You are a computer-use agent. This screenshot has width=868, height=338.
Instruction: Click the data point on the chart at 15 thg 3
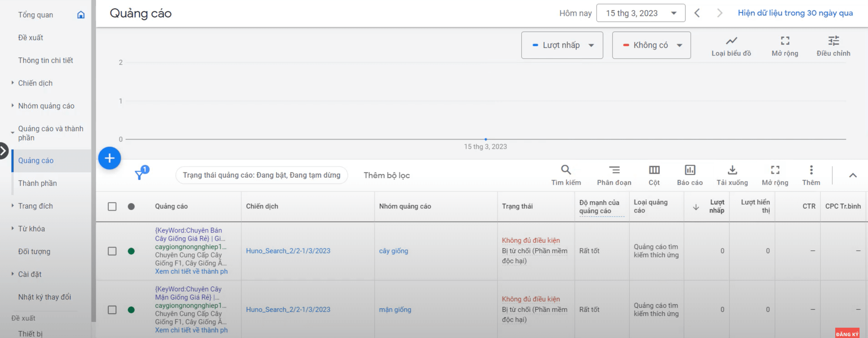tap(485, 139)
